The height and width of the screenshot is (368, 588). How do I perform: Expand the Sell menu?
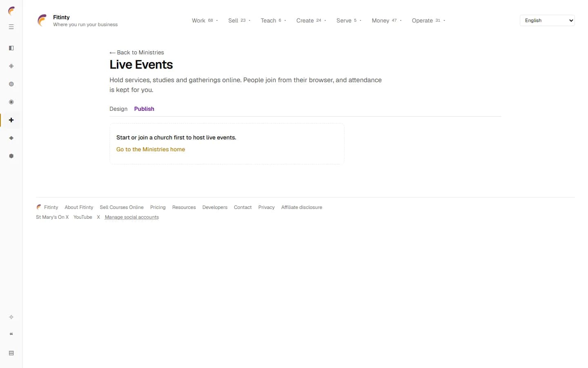click(x=239, y=20)
